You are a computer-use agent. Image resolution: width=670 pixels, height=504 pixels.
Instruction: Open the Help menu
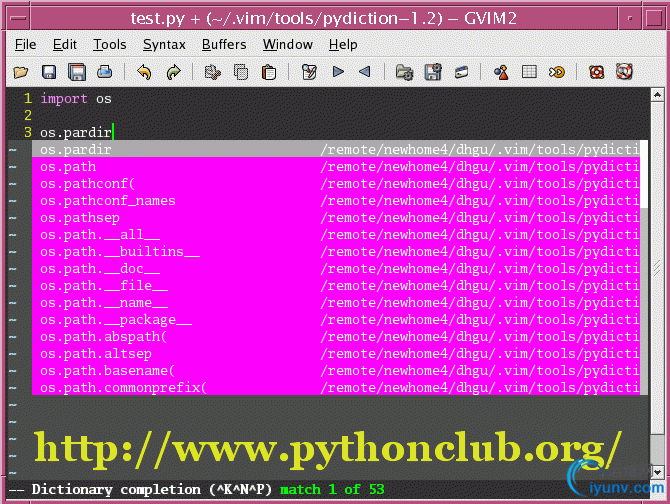343,45
